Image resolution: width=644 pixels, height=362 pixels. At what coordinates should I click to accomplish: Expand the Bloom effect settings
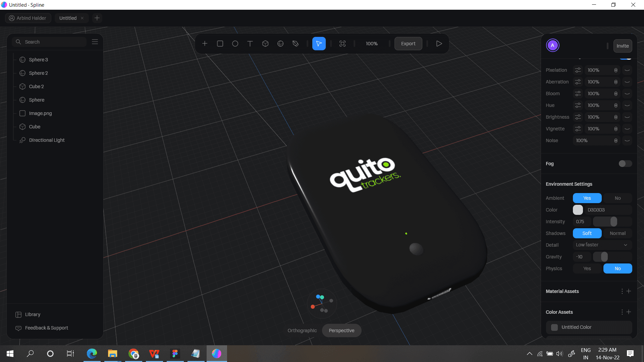coord(627,94)
